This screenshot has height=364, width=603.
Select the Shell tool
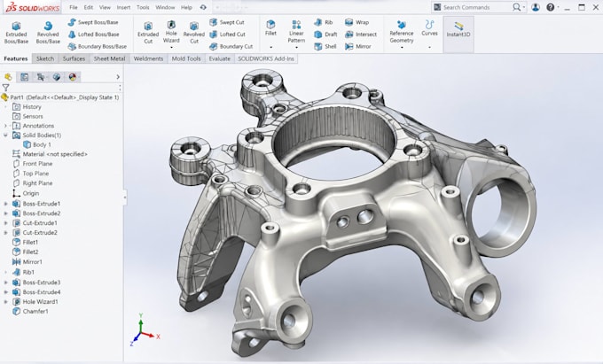(325, 46)
